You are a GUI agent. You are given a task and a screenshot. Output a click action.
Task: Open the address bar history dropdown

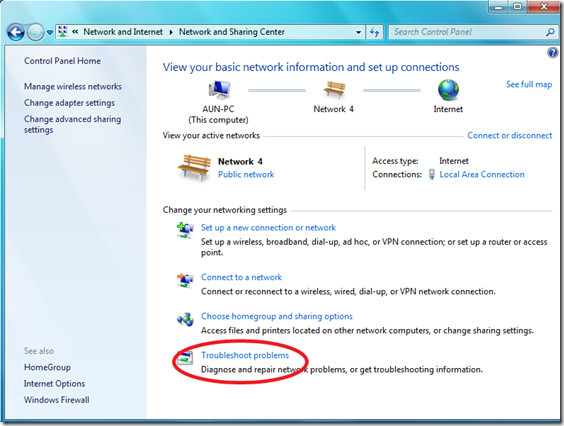click(x=358, y=32)
